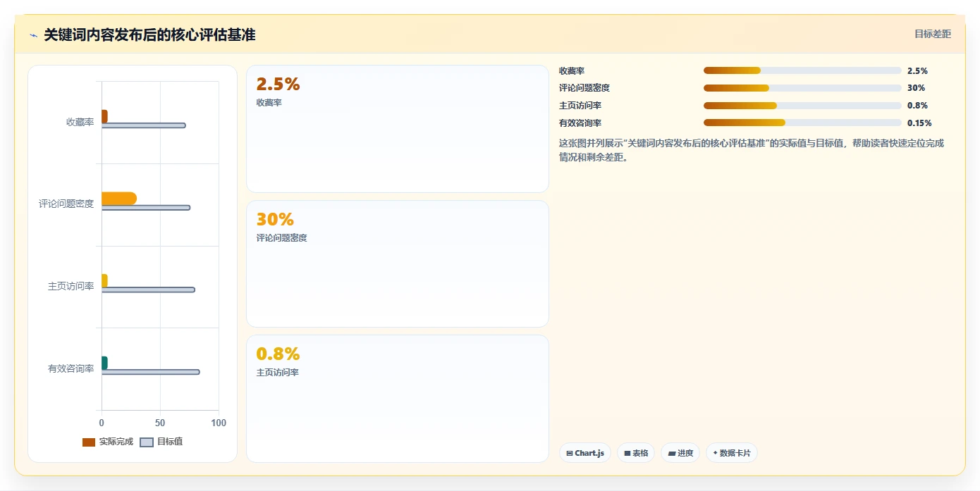Click the 有效咨询率 target bar in chart
Image resolution: width=980 pixels, height=491 pixels.
151,372
